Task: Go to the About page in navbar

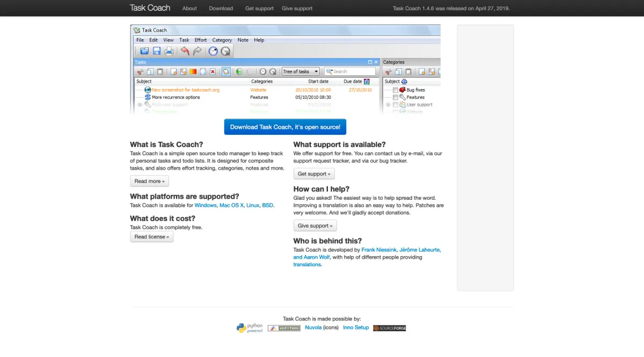Action: pos(189,8)
